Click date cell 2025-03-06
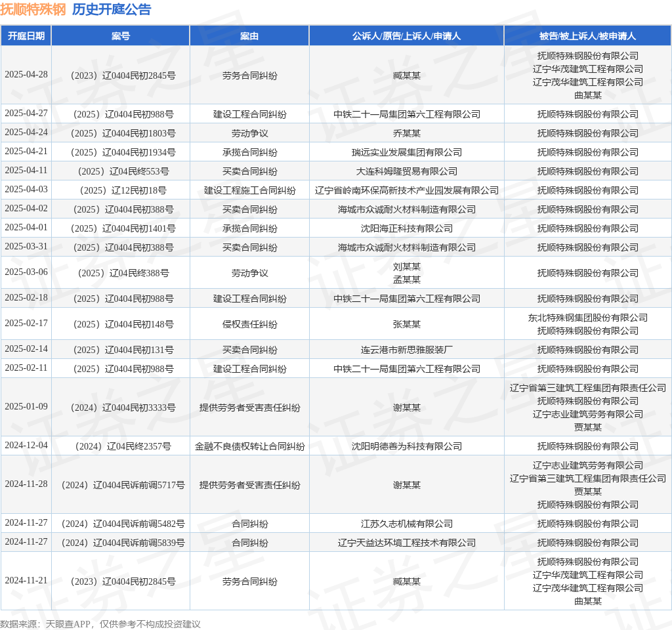Viewport: 672px width, 630px height. click(26, 272)
